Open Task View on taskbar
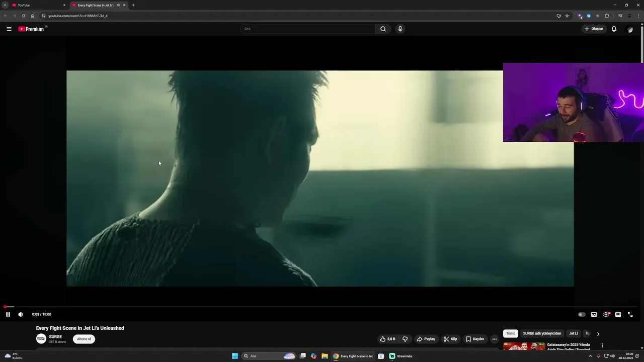 tap(303, 356)
